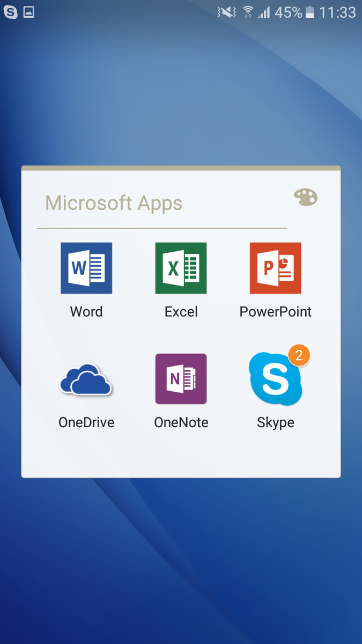Tap the OneNote label text
This screenshot has width=362, height=644.
tap(181, 422)
